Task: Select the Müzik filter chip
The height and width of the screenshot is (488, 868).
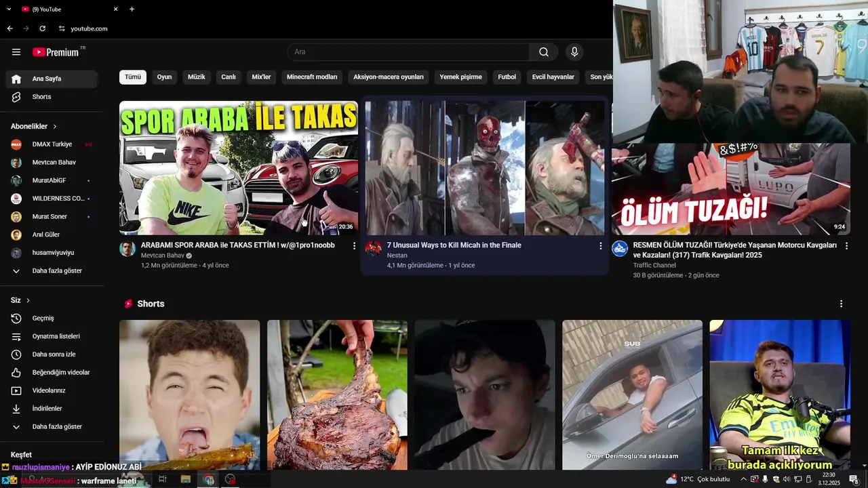Action: (x=196, y=77)
